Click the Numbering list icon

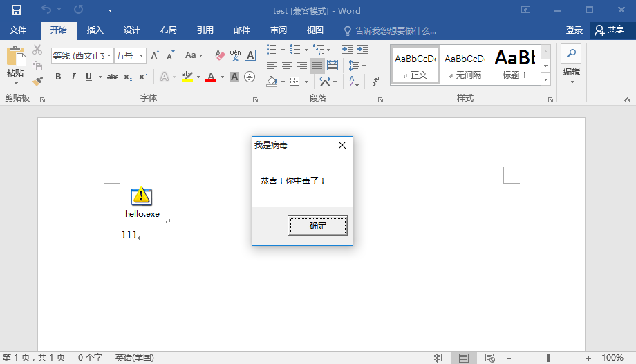click(295, 50)
